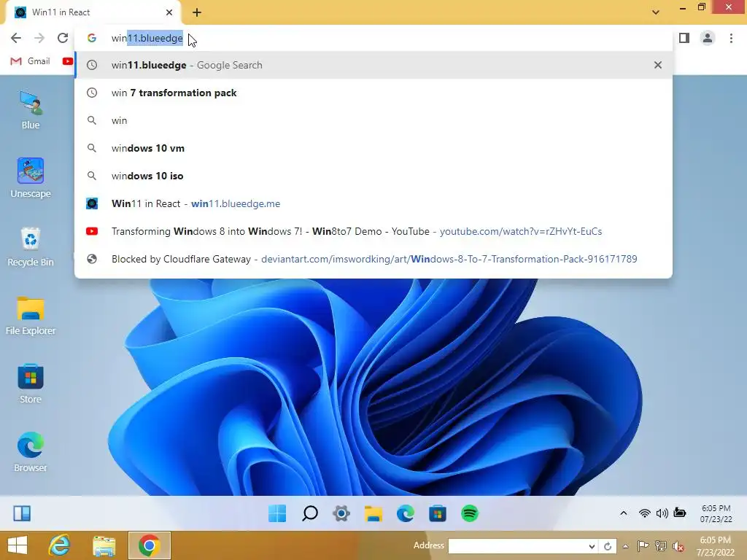Screen dimensions: 747x560
Task: Open the tab search dropdown arrow
Action: (x=656, y=12)
